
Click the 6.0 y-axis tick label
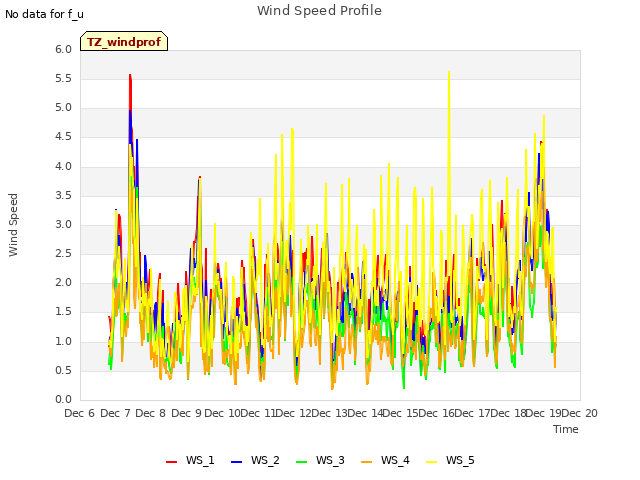[x=63, y=50]
